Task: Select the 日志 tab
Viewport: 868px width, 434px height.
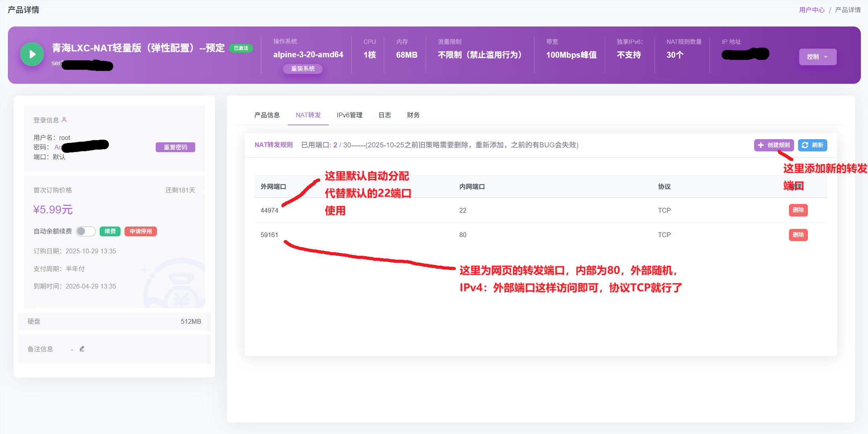Action: pos(385,115)
